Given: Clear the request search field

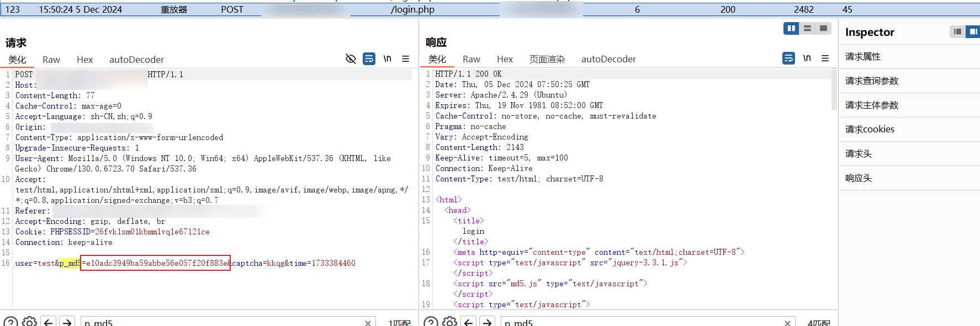Looking at the screenshot, I should (x=368, y=323).
